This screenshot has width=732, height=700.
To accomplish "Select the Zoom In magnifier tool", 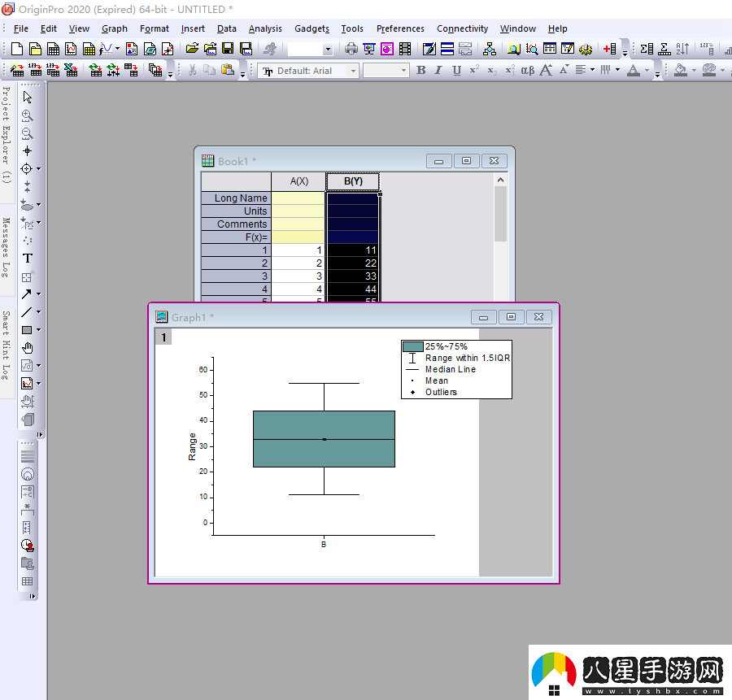I will [x=27, y=115].
